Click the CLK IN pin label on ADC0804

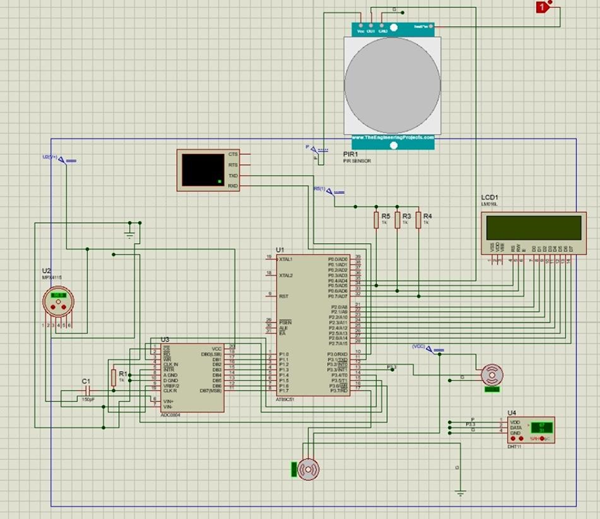171,364
